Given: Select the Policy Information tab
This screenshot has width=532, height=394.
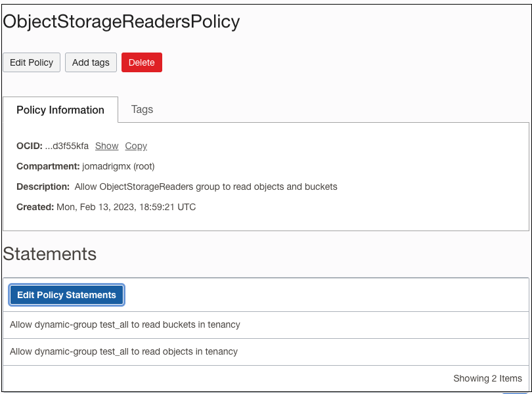Looking at the screenshot, I should click(60, 110).
